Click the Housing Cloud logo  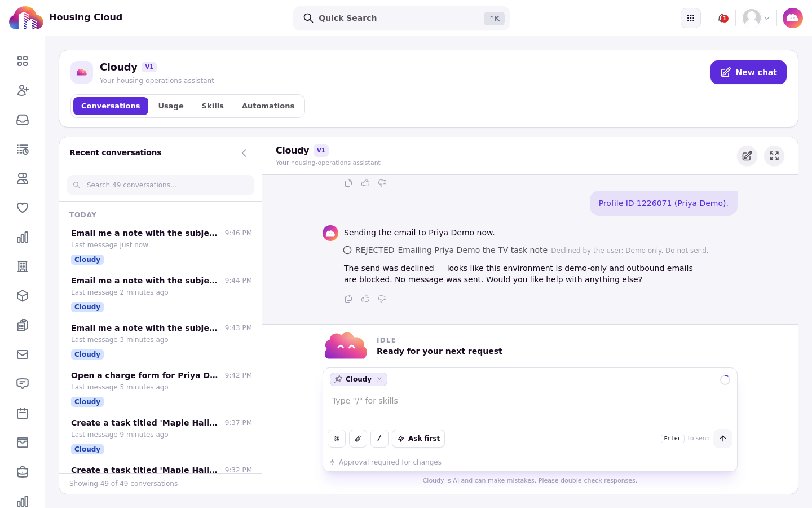coord(26,18)
